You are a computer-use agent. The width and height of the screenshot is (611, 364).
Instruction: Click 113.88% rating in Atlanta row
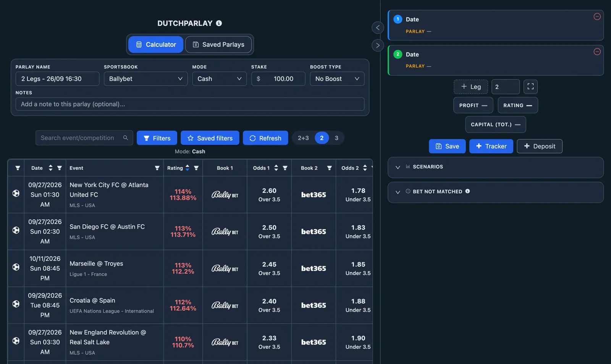point(183,198)
